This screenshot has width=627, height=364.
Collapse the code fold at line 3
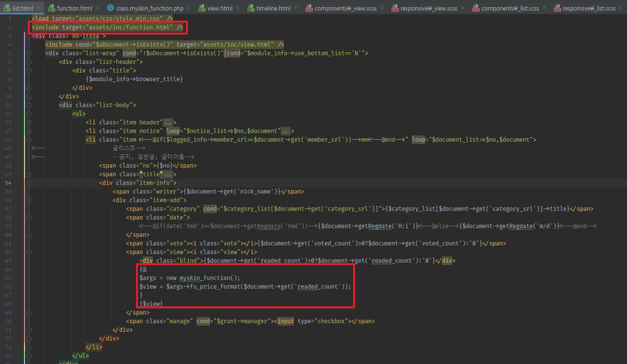(29, 36)
